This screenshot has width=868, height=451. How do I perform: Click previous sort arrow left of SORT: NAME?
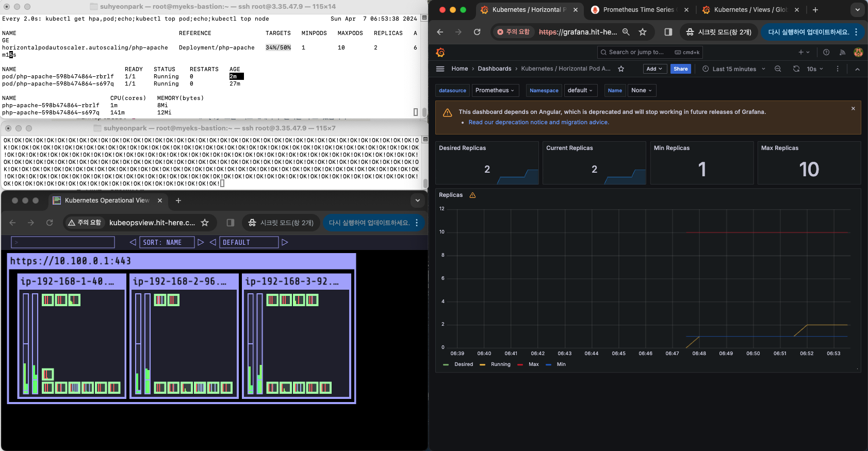[x=133, y=242]
